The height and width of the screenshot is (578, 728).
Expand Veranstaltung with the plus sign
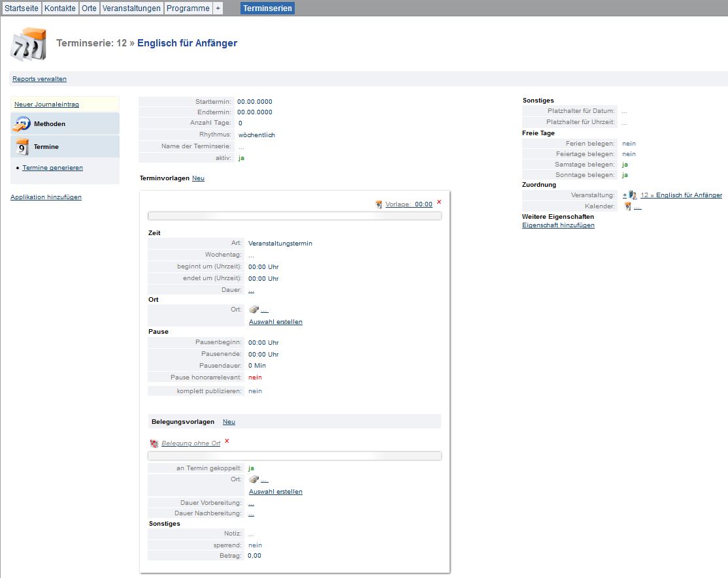click(x=624, y=195)
